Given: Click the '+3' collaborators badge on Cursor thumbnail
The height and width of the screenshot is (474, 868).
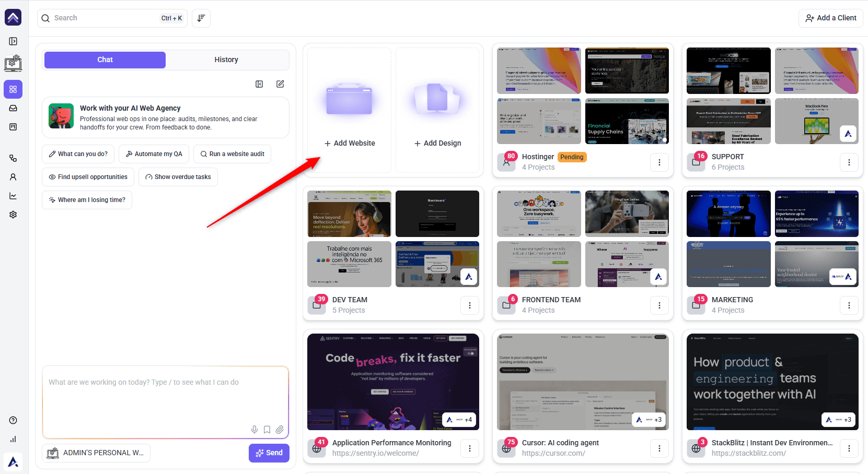Looking at the screenshot, I should (x=650, y=420).
